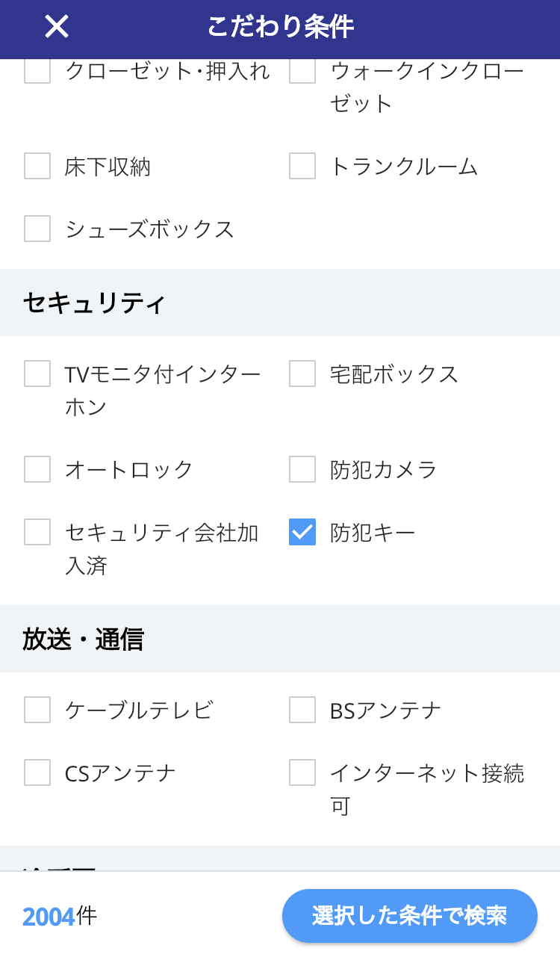Enable インターネット接続可 checkbox
Viewport: 560px width, 960px height.
coord(302,772)
